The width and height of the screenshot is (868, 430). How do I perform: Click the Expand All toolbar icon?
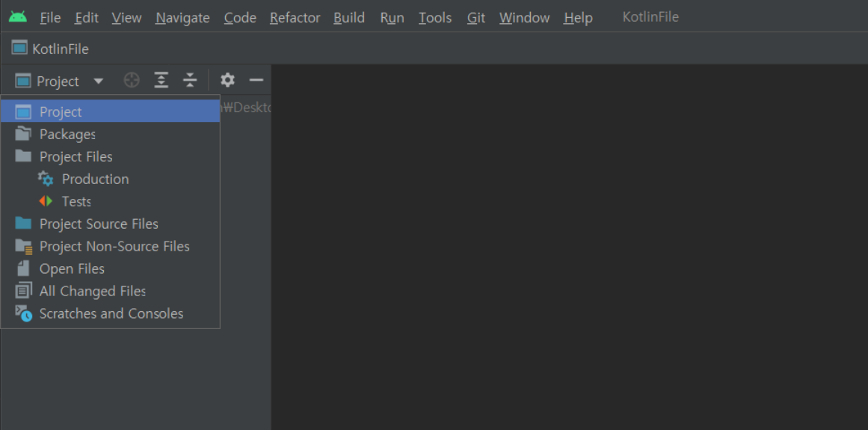click(x=161, y=80)
